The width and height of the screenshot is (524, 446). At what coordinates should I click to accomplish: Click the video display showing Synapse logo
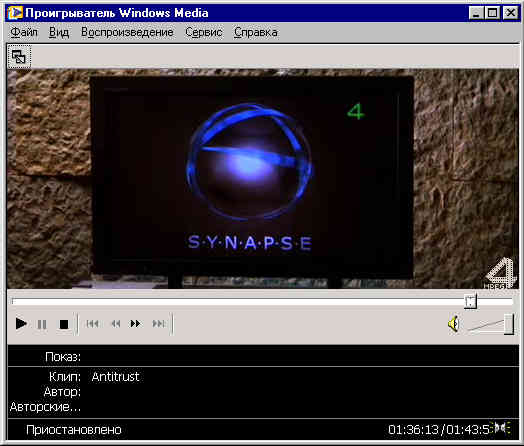[263, 179]
